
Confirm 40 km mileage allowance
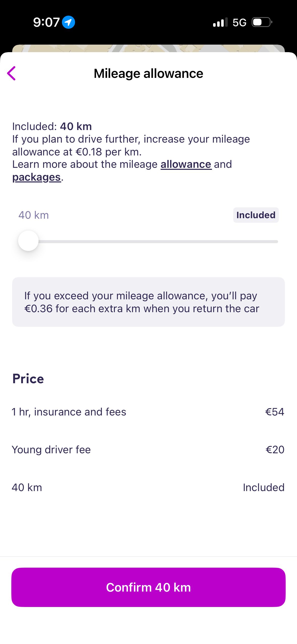click(x=148, y=587)
